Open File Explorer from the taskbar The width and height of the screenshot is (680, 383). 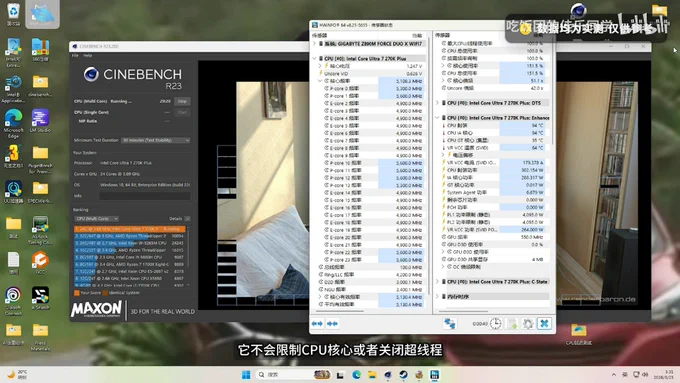[372, 375]
